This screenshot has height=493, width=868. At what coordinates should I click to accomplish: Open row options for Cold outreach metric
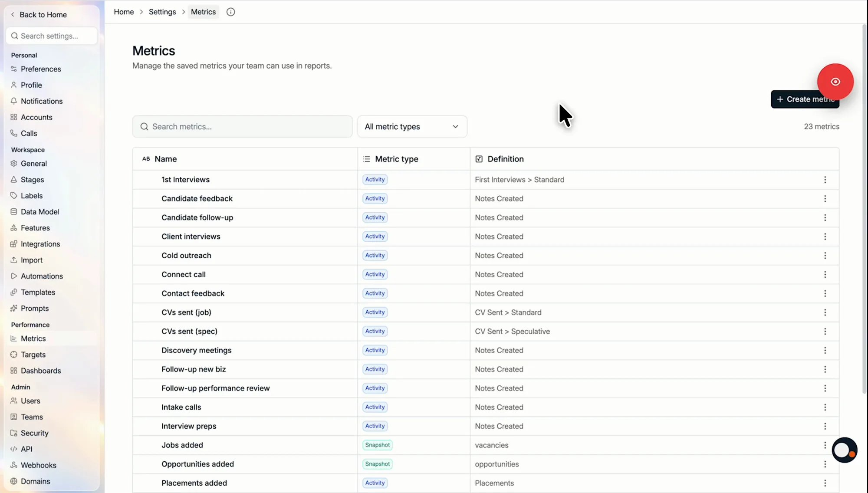pos(825,256)
